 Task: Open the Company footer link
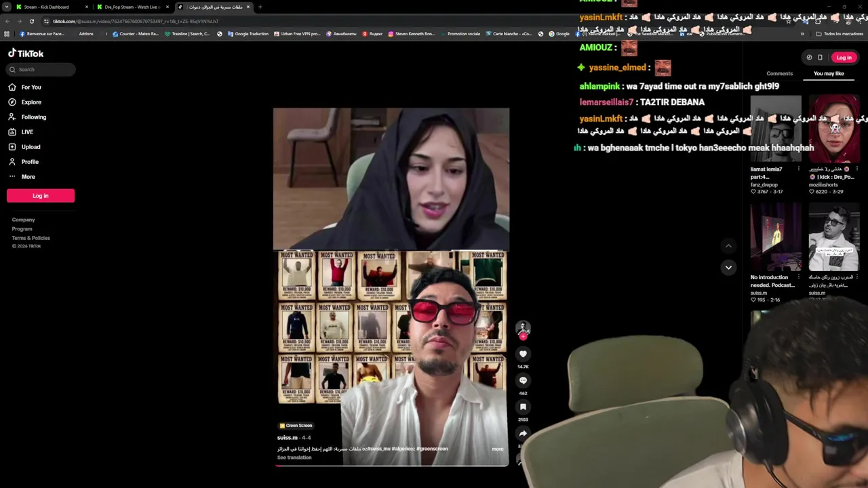tap(23, 220)
